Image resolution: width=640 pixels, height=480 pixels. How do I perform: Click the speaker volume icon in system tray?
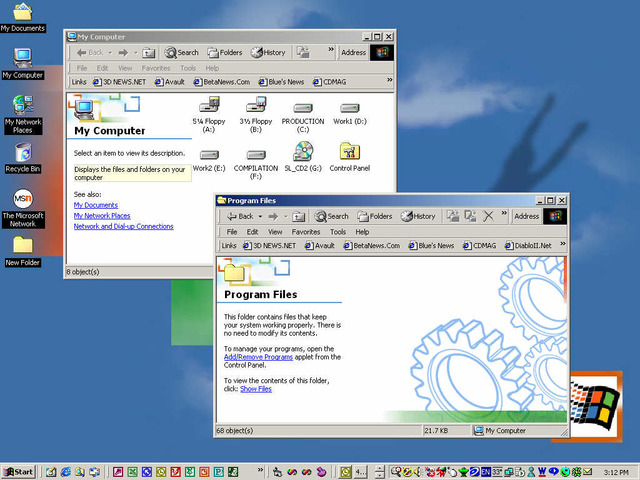click(x=417, y=472)
